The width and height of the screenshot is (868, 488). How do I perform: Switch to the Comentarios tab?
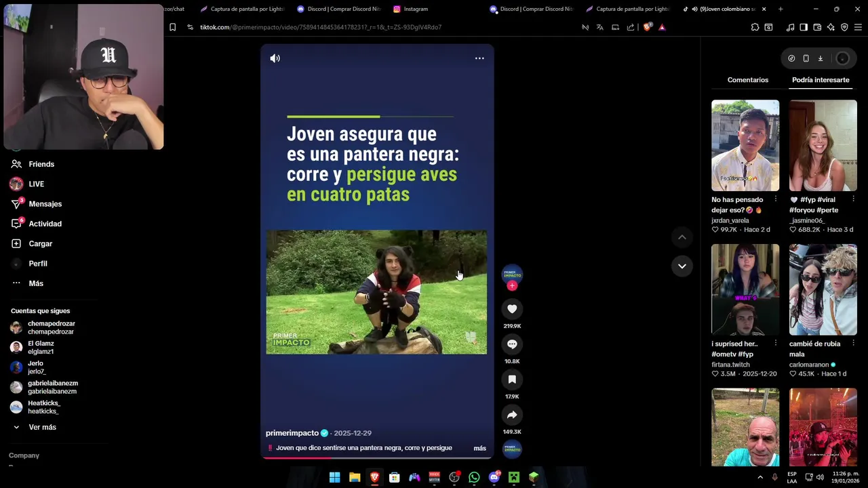(747, 80)
